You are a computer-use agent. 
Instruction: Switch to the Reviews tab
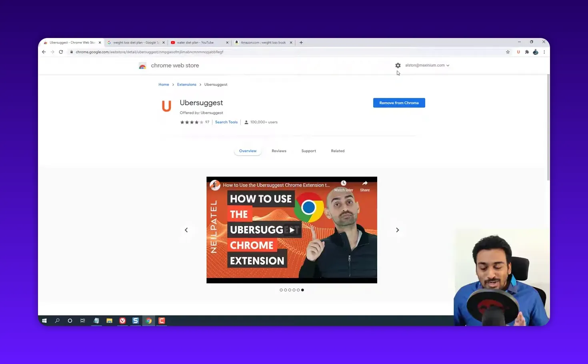coord(279,151)
